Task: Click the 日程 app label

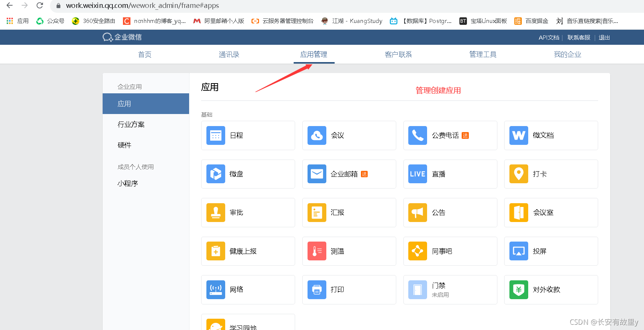Action: (236, 135)
